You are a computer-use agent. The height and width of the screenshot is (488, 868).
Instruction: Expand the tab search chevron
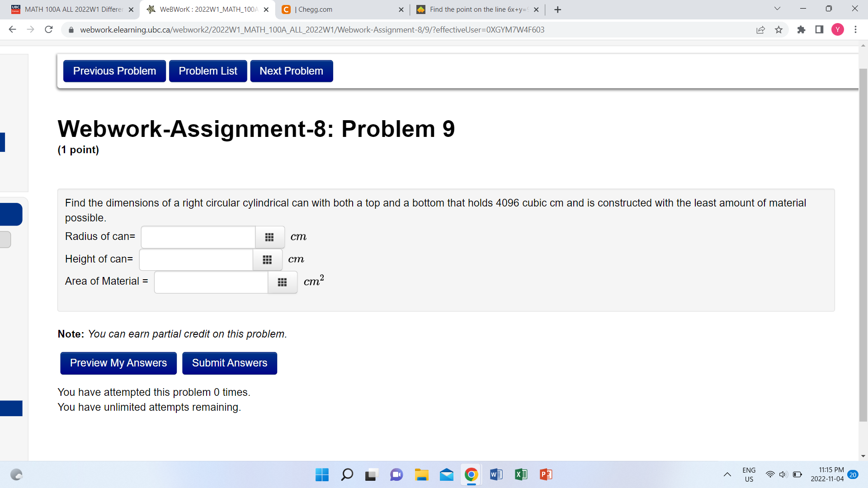coord(777,9)
